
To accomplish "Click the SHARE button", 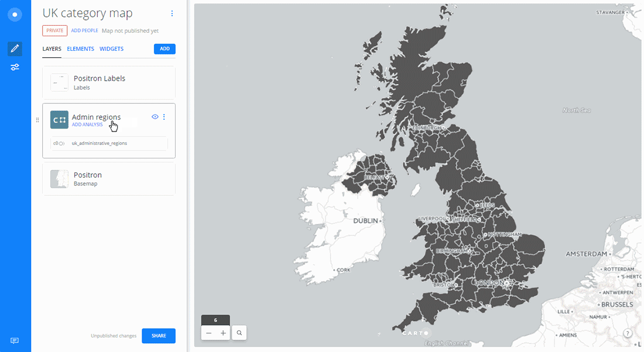I will point(158,335).
